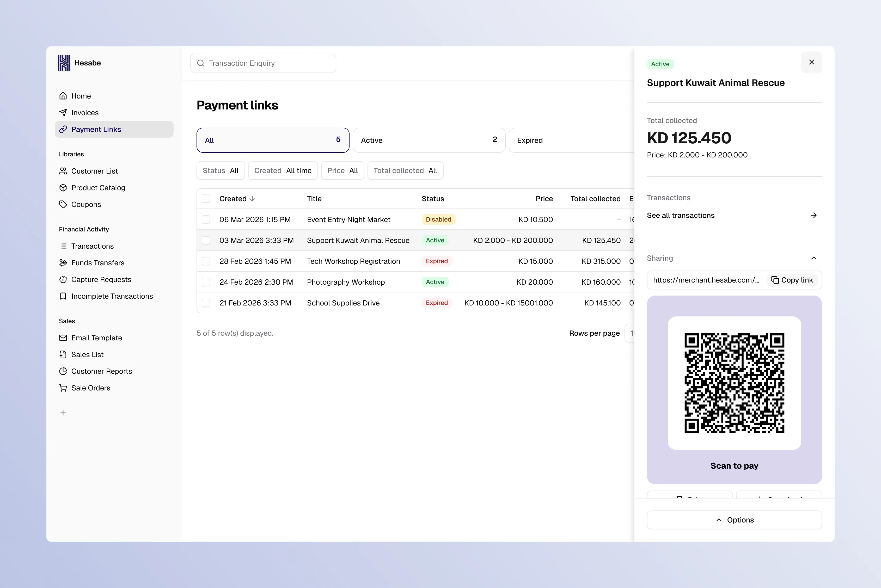Open the Photography Workshop row title
The width and height of the screenshot is (881, 588).
(346, 282)
